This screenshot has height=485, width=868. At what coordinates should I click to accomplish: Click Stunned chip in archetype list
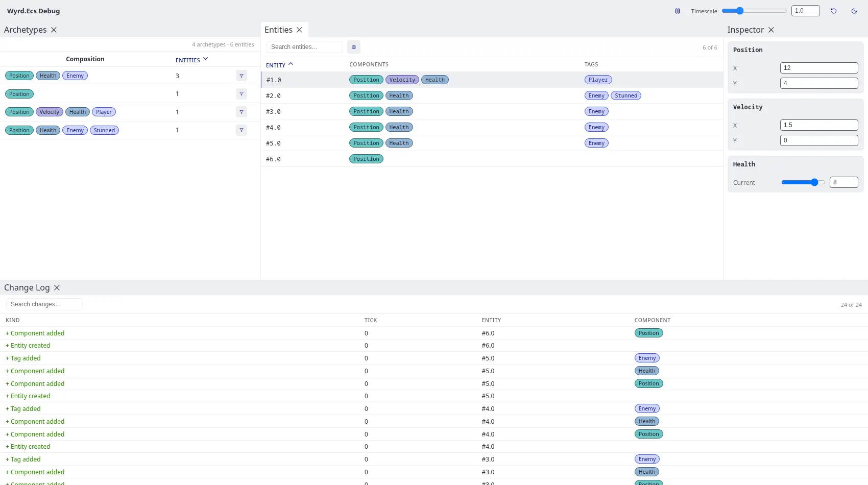coord(104,130)
